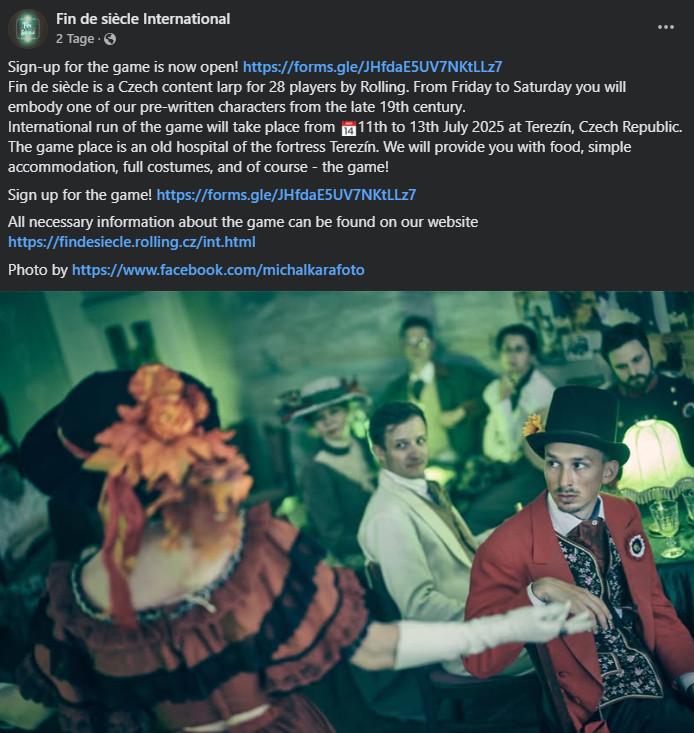Open the "2 Tage" post timestamp
This screenshot has height=733, width=694.
(x=75, y=39)
